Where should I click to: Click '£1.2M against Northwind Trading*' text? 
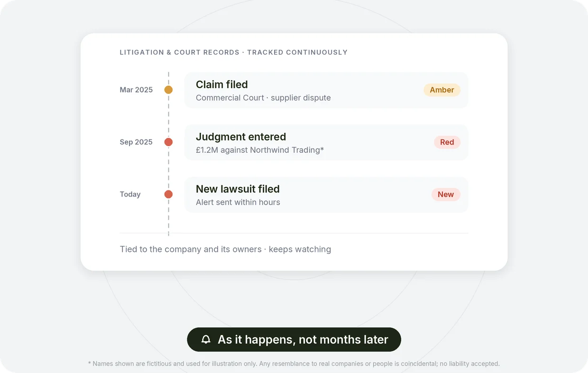(x=260, y=150)
